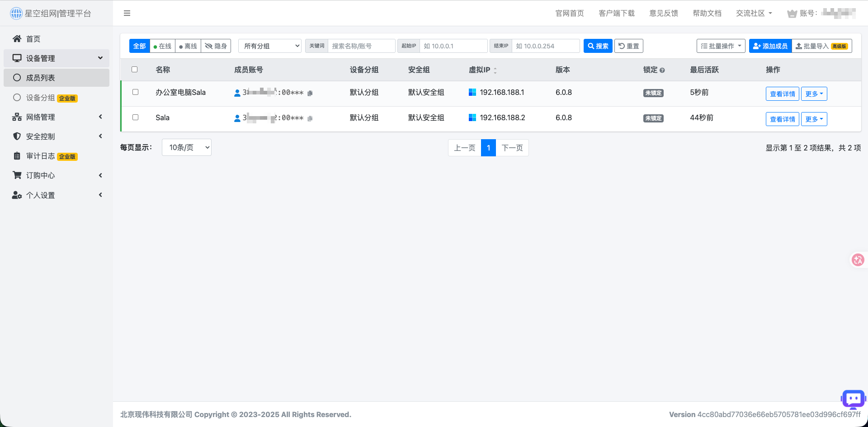Viewport: 868px width, 427px height.
Task: Click the crown icon beside 账号
Action: click(792, 14)
